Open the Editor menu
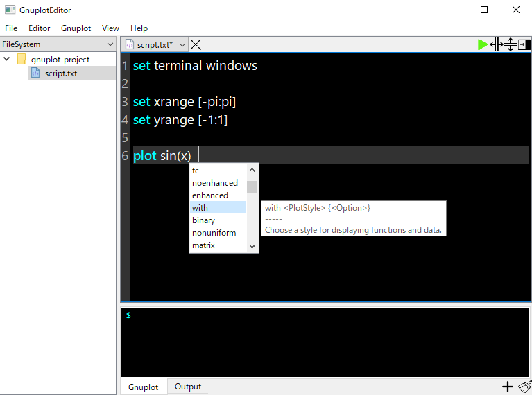This screenshot has height=395, width=532. [x=39, y=28]
